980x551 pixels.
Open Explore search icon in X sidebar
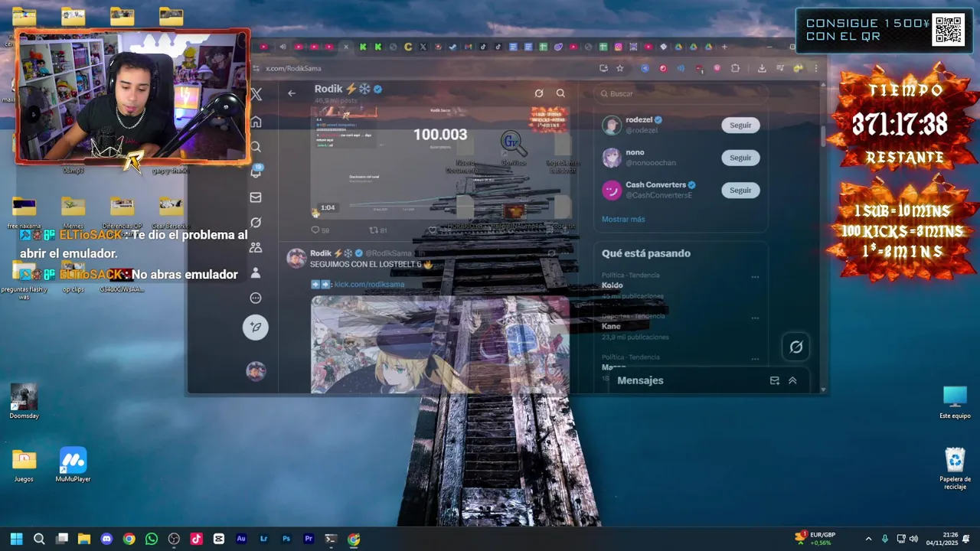tap(256, 147)
